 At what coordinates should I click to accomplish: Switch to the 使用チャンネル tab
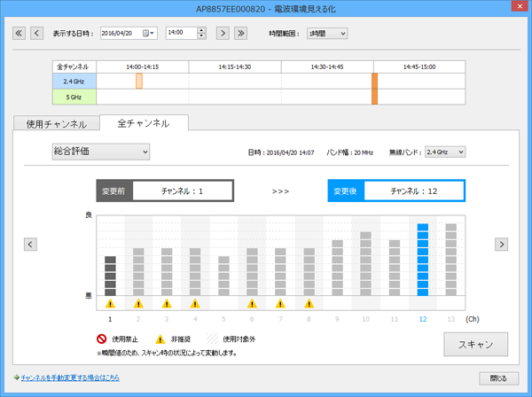click(57, 124)
